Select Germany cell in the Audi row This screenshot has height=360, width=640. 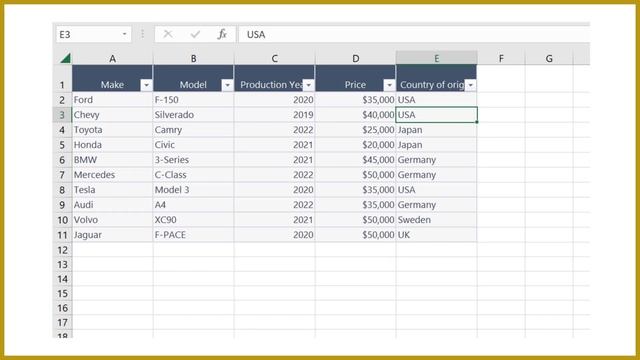[436, 205]
